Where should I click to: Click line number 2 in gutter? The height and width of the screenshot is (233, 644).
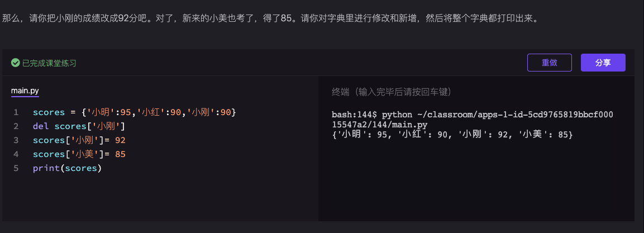click(16, 126)
